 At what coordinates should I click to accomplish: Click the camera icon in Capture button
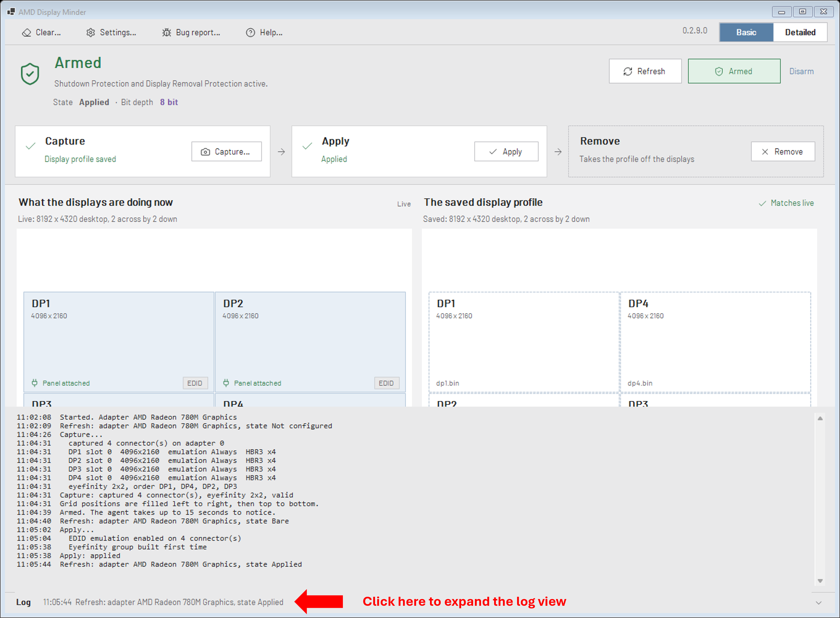(205, 152)
